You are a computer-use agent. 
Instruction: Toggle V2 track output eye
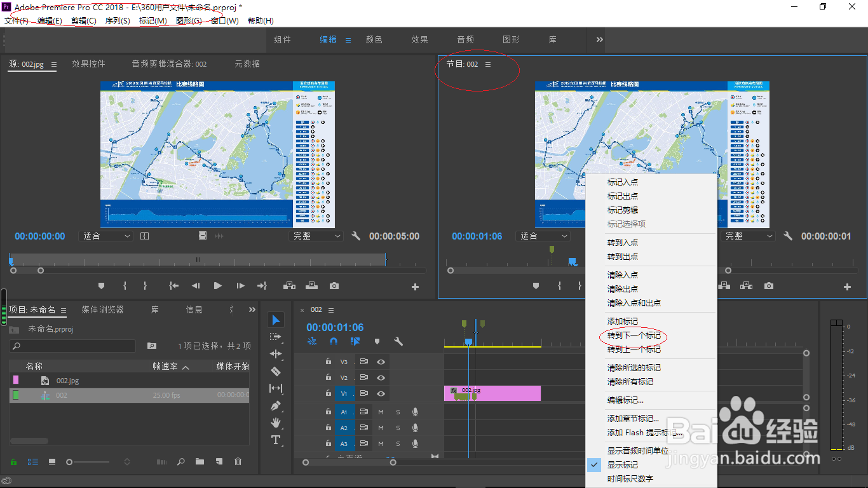click(x=381, y=377)
